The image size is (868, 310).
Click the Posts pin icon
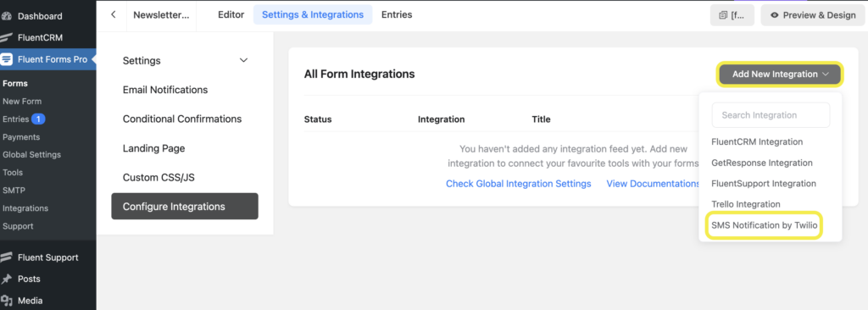[x=7, y=279]
